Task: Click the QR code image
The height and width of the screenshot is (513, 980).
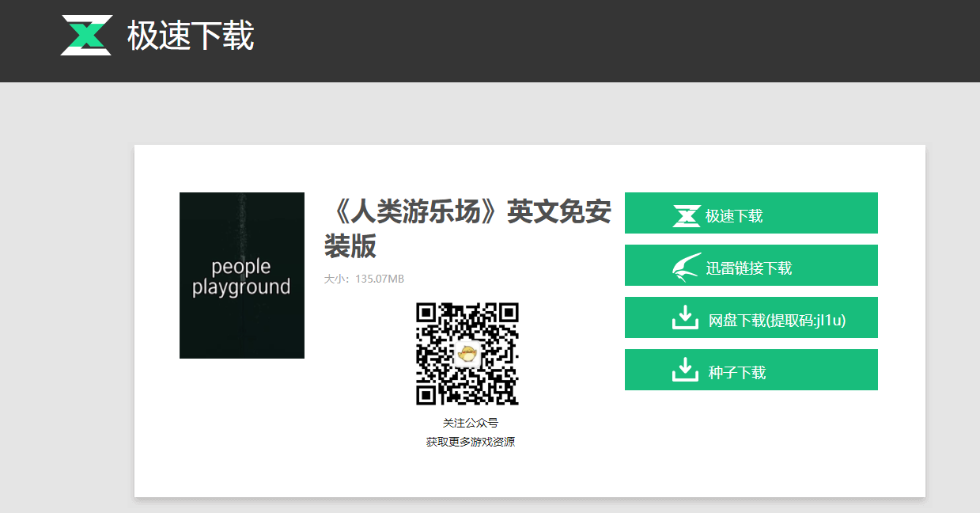Action: pos(467,354)
